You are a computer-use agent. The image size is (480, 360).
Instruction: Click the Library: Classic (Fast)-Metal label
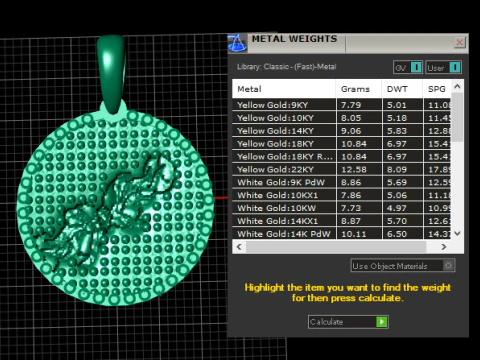[x=287, y=67]
